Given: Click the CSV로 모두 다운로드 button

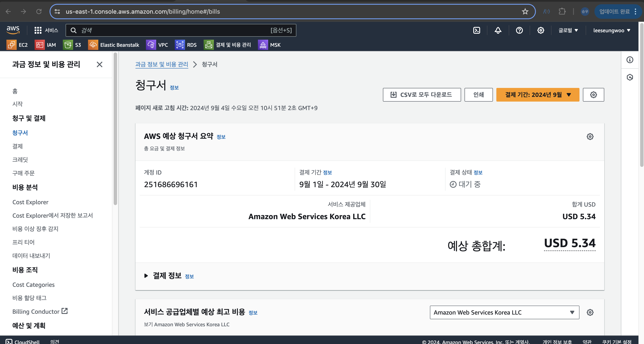Looking at the screenshot, I should tap(422, 95).
